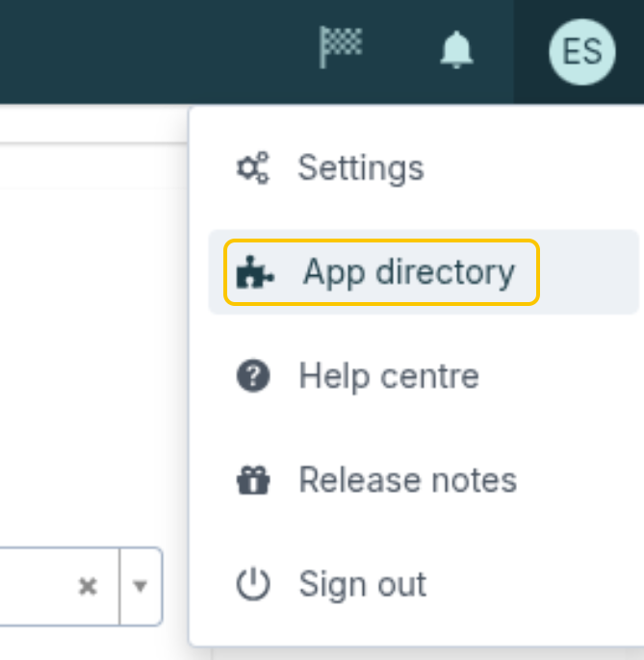Click the Sign out power icon

(x=253, y=584)
